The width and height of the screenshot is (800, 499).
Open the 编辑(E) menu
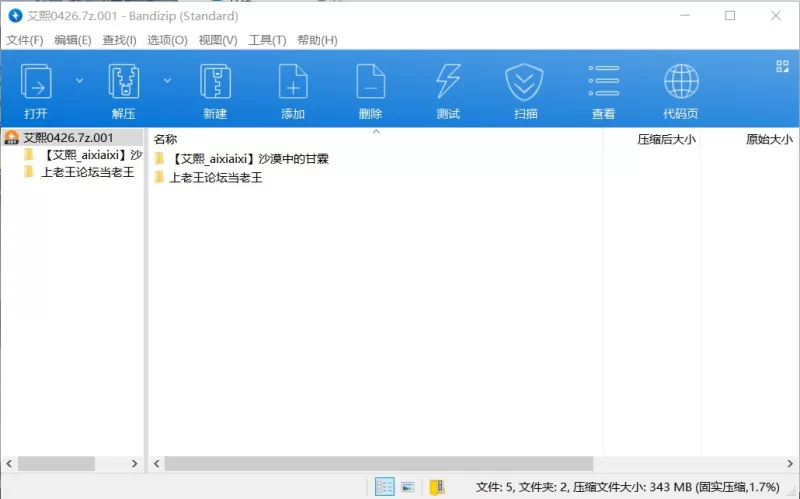72,40
